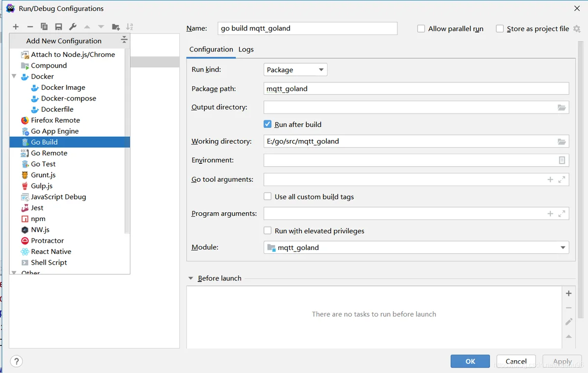Click the Move Down arrow in toolbar
The image size is (588, 373).
pos(101,27)
